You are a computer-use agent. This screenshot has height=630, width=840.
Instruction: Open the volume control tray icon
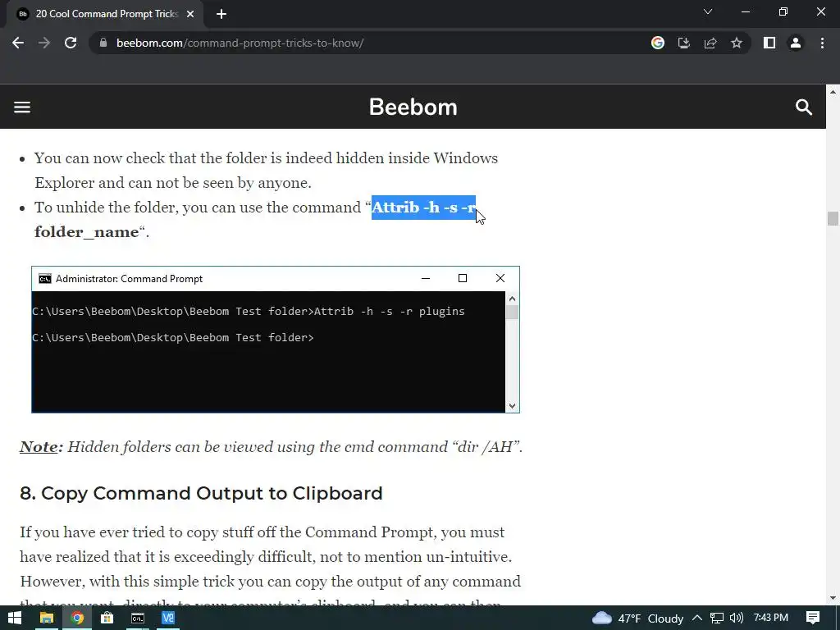737,619
